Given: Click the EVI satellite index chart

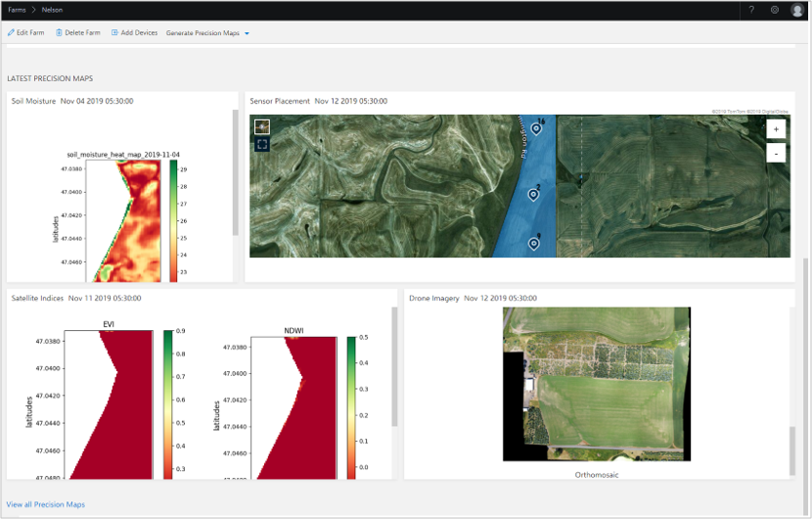Looking at the screenshot, I should 109,404.
